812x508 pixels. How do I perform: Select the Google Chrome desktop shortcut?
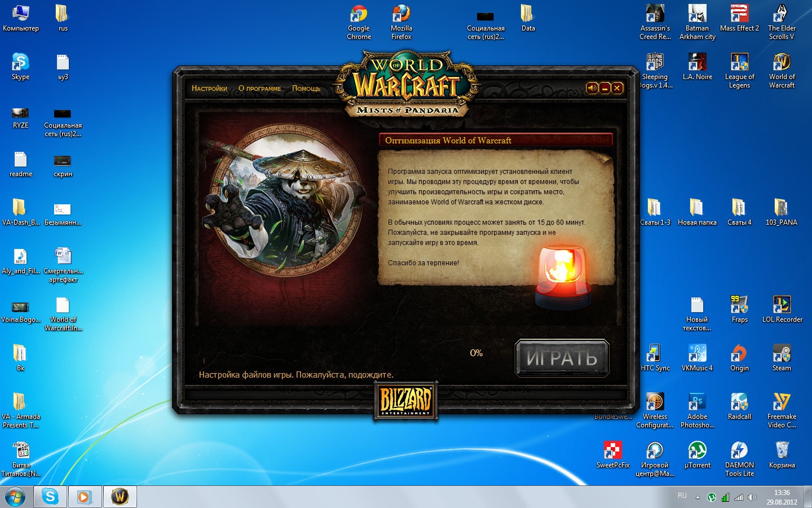click(359, 23)
